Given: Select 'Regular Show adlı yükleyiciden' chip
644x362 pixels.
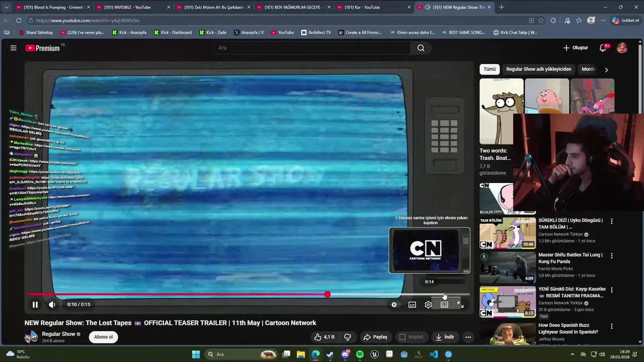Looking at the screenshot, I should point(538,69).
